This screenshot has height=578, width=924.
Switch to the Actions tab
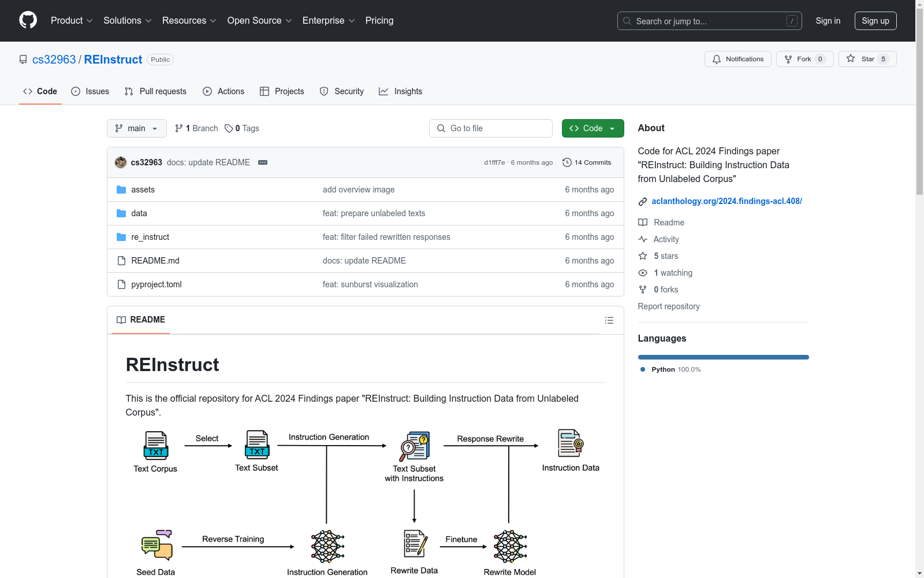(223, 91)
